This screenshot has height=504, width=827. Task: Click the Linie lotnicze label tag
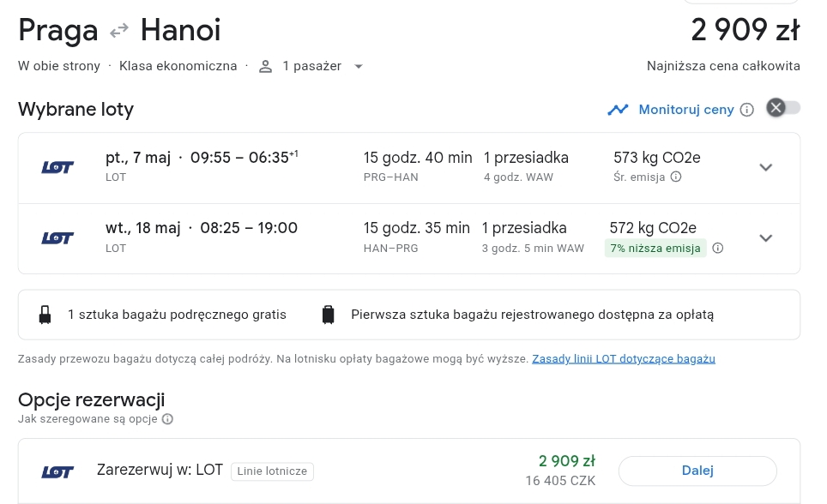(x=272, y=471)
